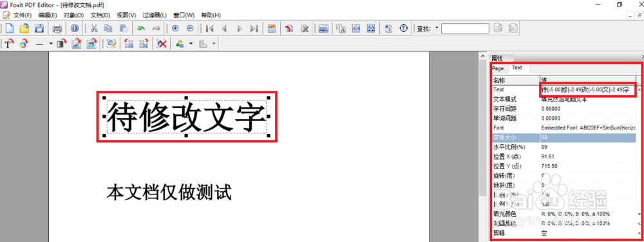This screenshot has height=242, width=644.
Task: Go to the previous page
Action: pyautogui.click(x=224, y=28)
